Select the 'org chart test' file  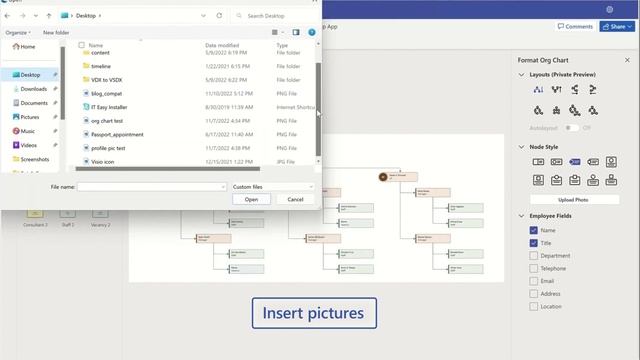[x=107, y=121]
